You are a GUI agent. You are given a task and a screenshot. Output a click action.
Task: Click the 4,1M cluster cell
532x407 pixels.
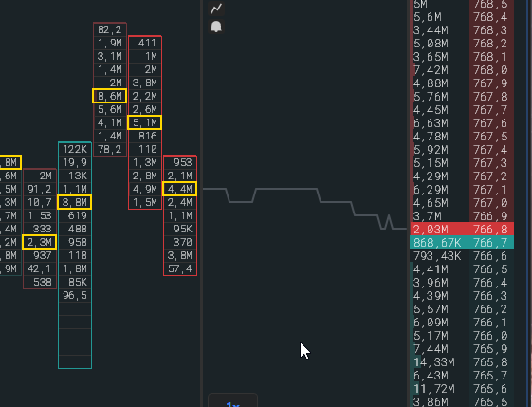(110, 122)
